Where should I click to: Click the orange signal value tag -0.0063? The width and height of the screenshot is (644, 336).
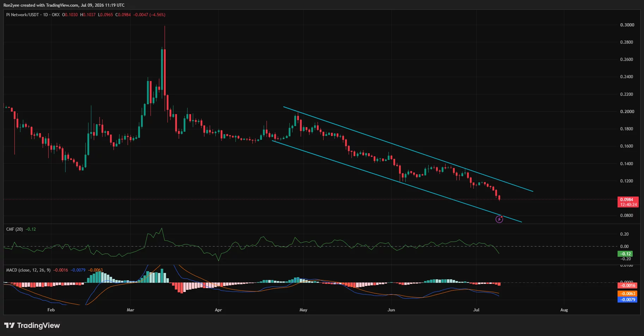pos(628,294)
